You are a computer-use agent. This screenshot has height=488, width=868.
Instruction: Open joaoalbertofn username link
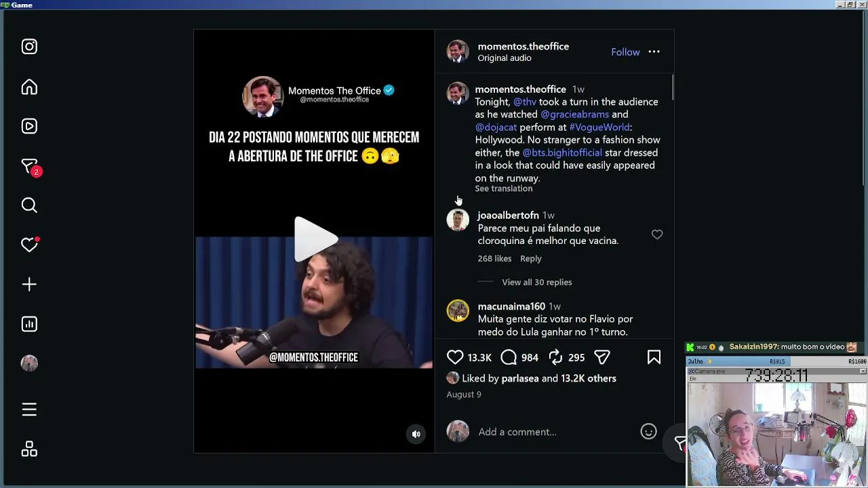508,216
